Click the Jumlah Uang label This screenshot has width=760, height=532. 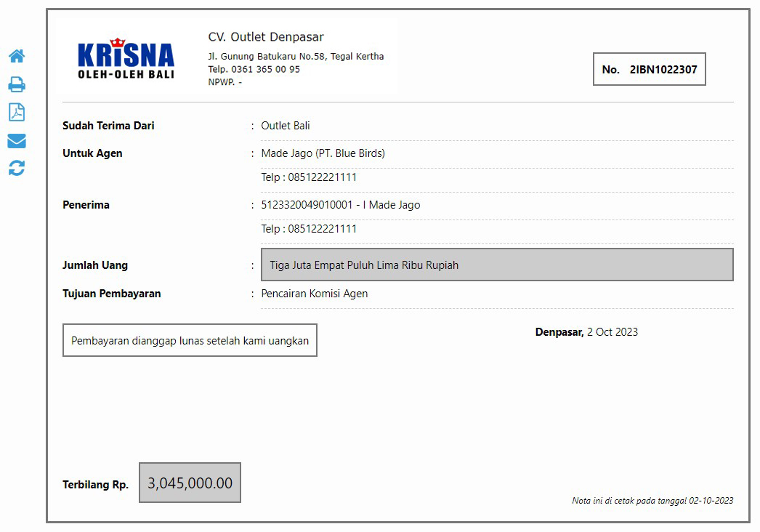pyautogui.click(x=95, y=265)
